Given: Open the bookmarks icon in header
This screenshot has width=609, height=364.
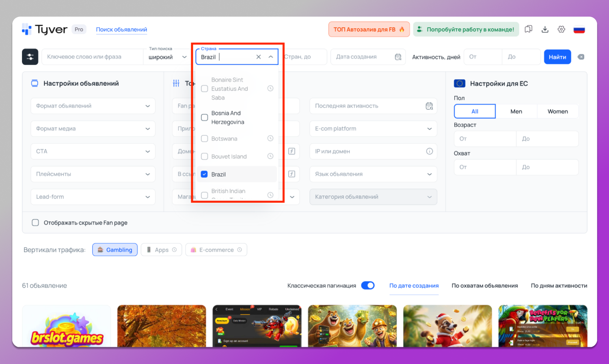Looking at the screenshot, I should (528, 29).
